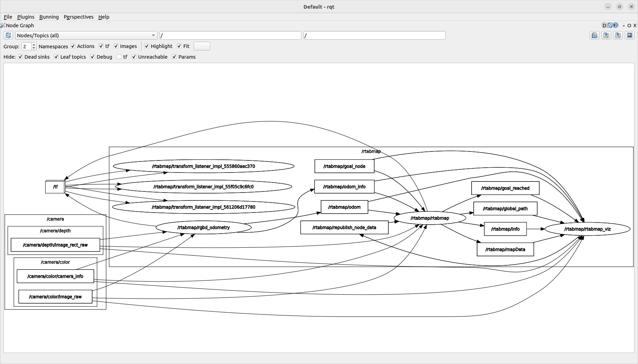
Task: Save graph as DOT file icon
Action: click(x=606, y=35)
